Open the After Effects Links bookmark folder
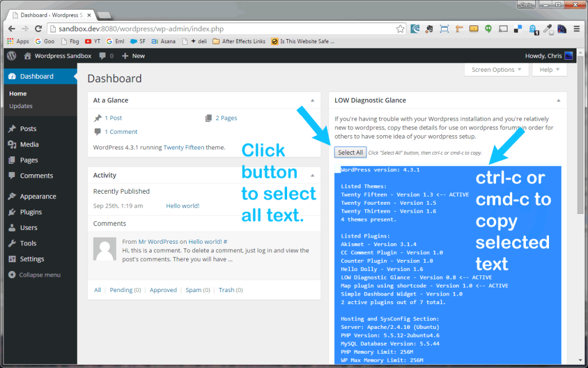588x368 pixels. point(239,41)
